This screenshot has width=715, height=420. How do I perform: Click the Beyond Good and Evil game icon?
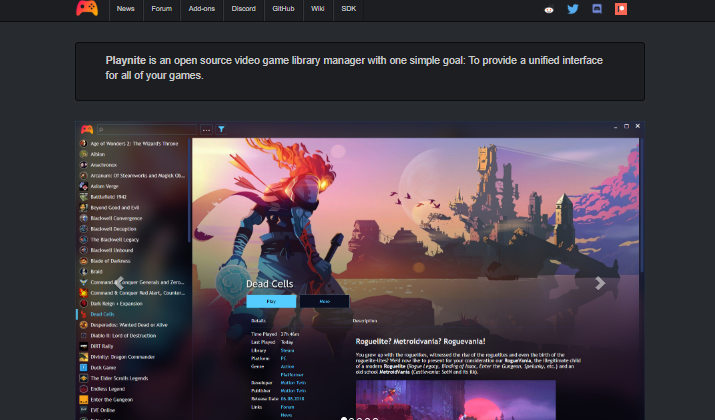[83, 207]
